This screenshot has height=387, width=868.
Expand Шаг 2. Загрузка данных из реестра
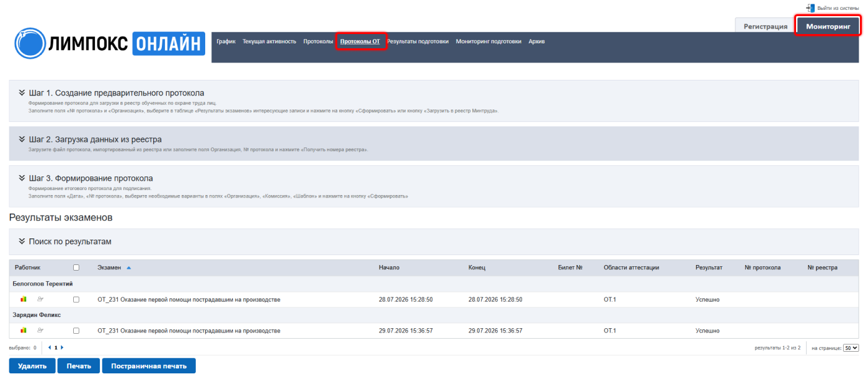[x=95, y=139]
